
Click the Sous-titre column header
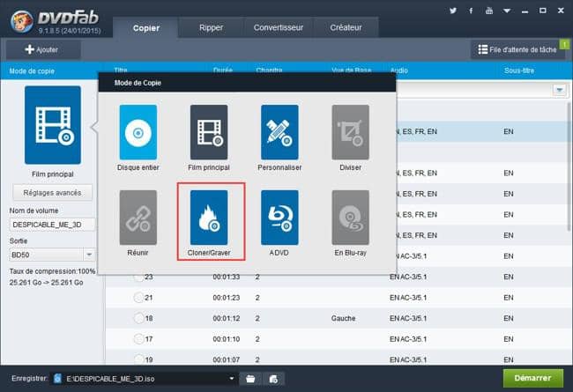click(x=519, y=70)
